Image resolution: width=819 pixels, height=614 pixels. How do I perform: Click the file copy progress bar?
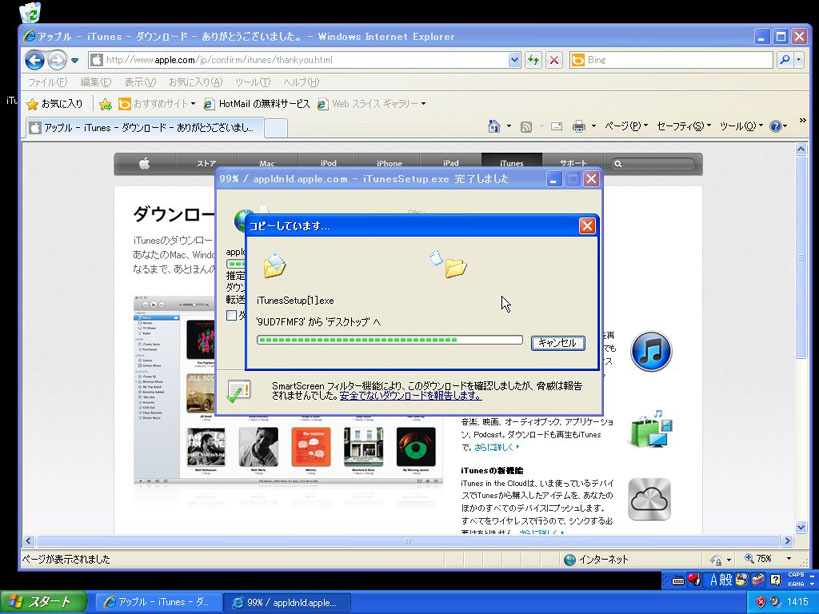(x=390, y=340)
